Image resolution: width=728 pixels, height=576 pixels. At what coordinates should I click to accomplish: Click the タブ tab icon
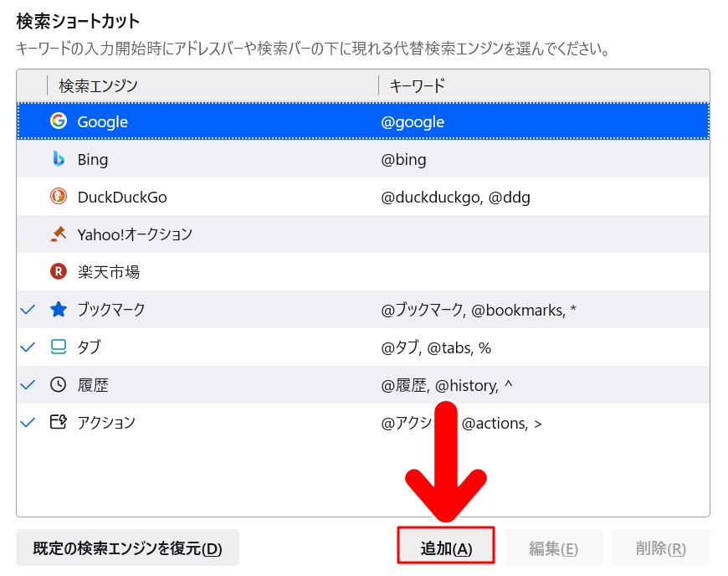coord(59,347)
